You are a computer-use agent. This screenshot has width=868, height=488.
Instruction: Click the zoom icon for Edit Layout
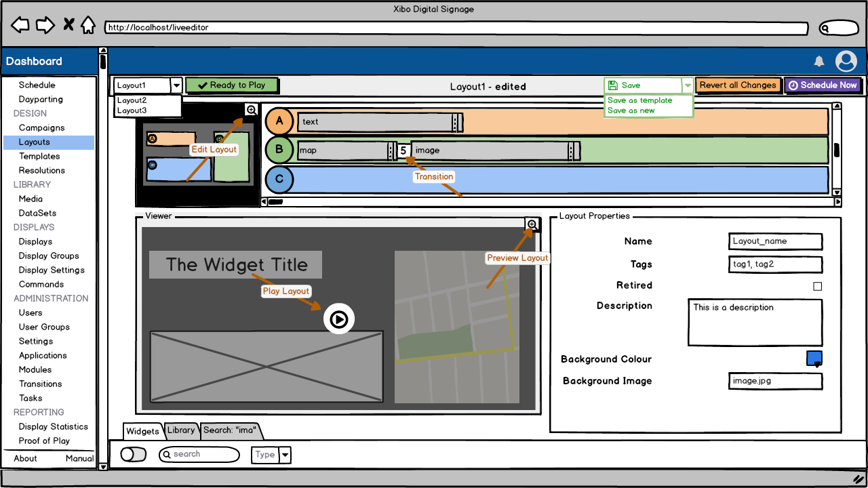(251, 110)
